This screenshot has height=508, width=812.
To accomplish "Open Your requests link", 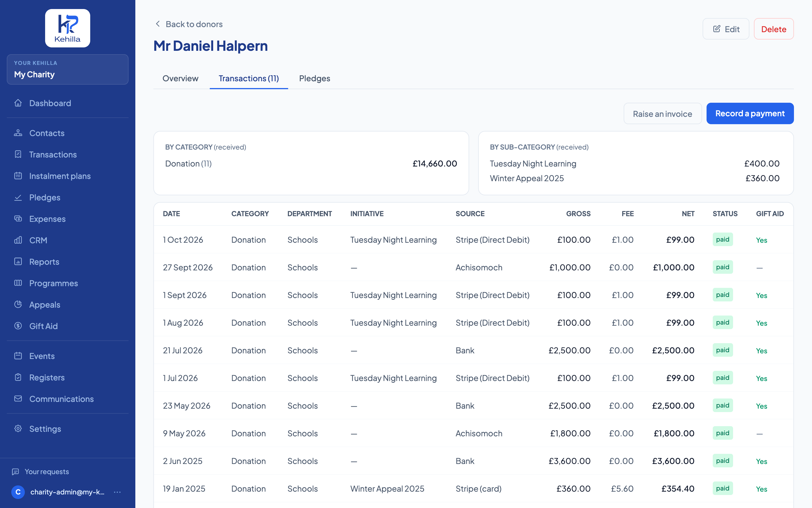I will point(40,472).
